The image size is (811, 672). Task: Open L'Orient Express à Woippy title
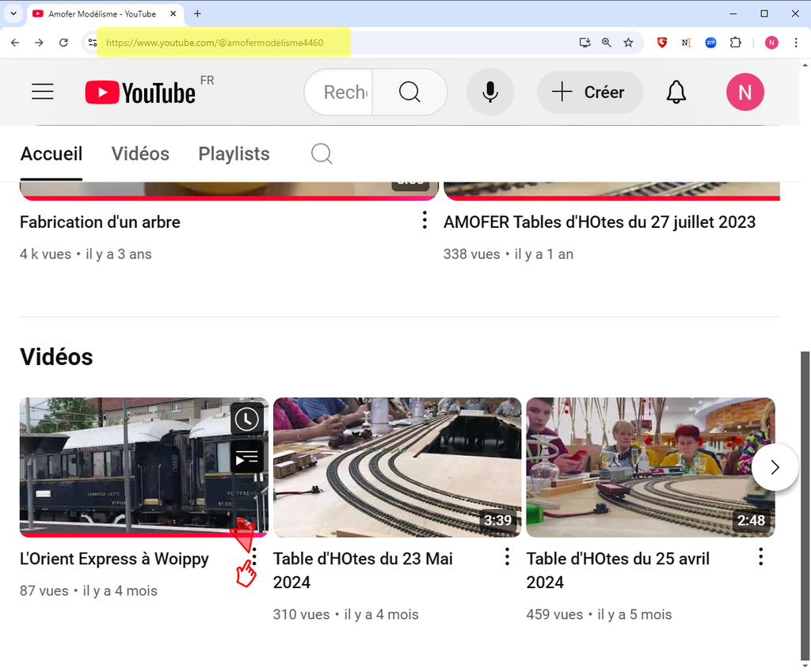(114, 559)
